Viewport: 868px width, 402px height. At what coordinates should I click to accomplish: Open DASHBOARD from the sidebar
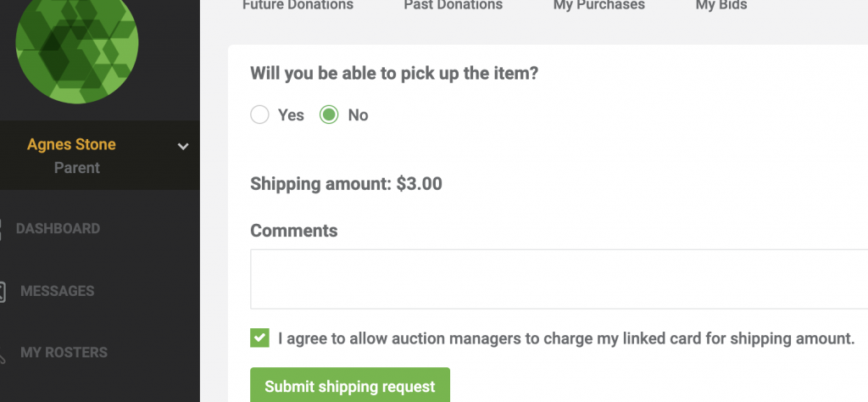58,229
